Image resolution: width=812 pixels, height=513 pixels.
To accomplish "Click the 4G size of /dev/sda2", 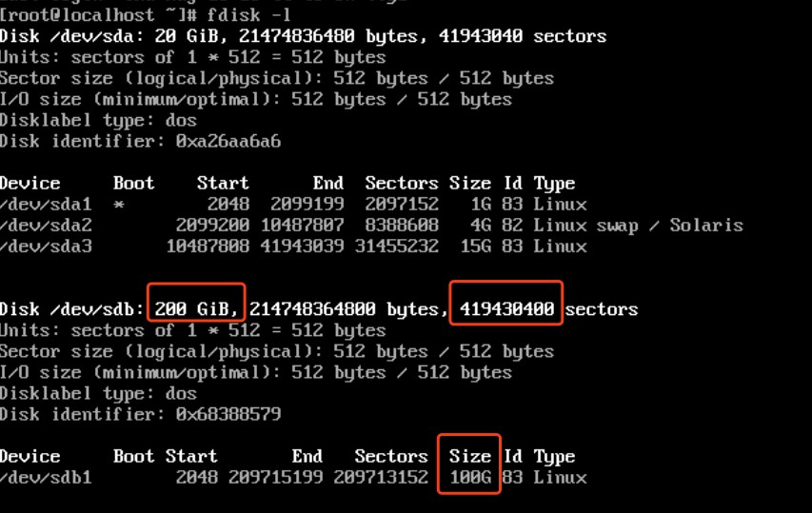I will pos(480,226).
